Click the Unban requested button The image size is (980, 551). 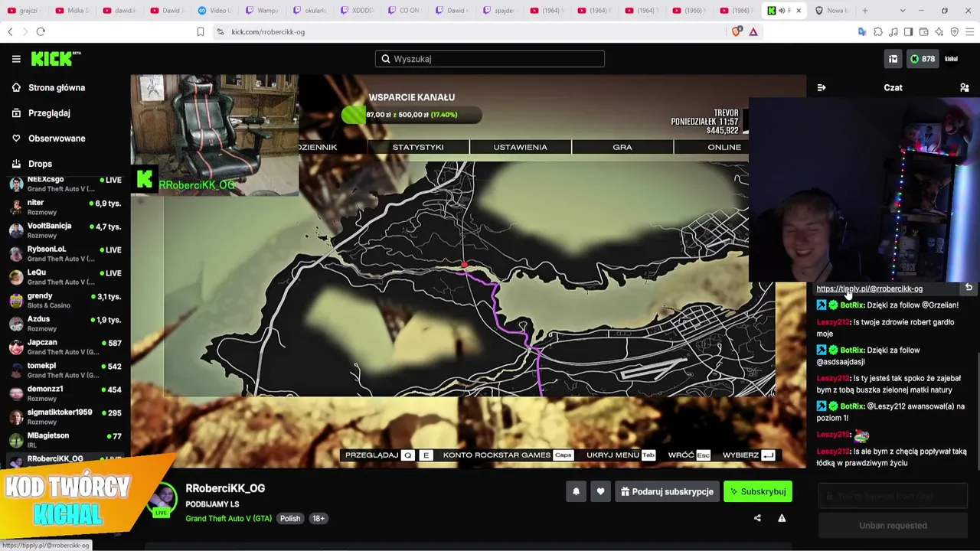pos(893,526)
